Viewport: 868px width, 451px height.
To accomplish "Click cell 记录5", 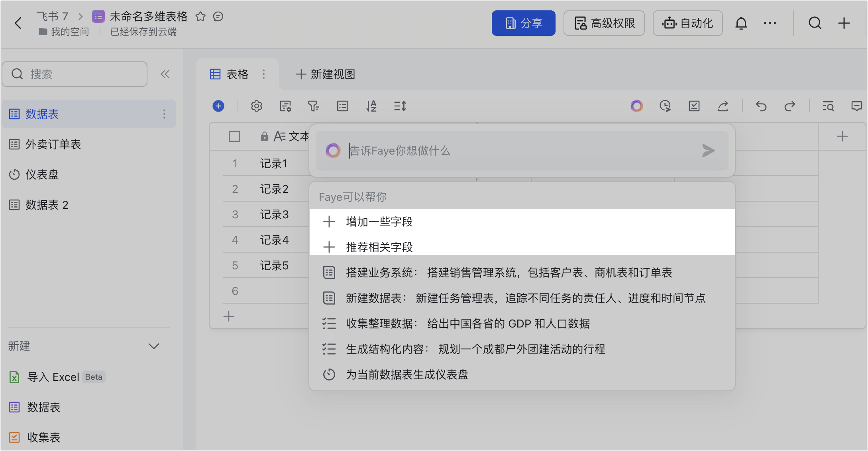I will click(x=274, y=265).
